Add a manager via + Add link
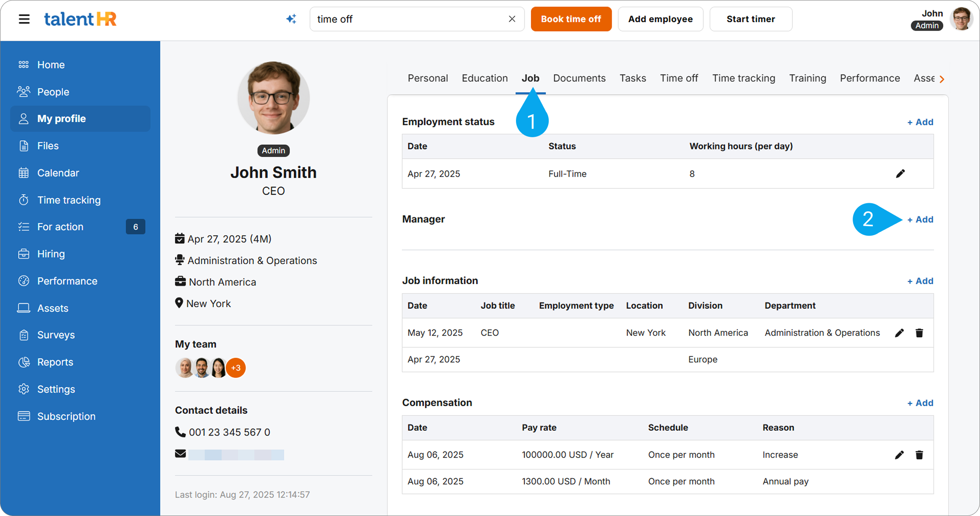This screenshot has width=980, height=516. pos(920,219)
